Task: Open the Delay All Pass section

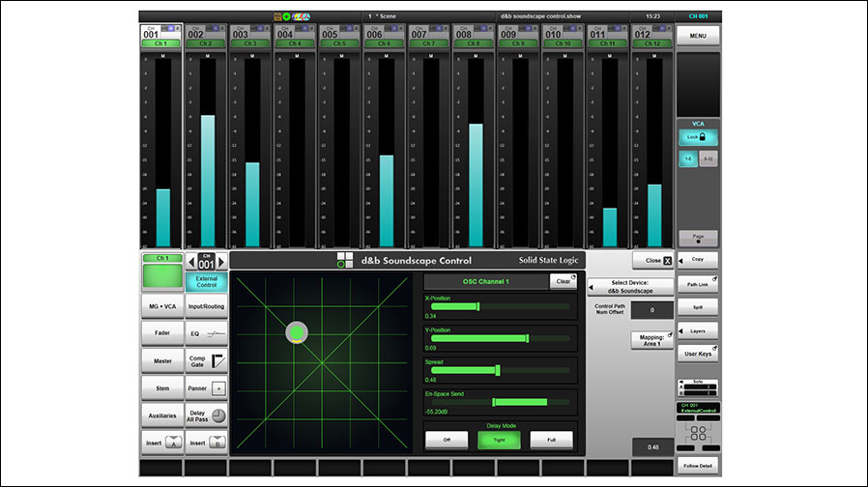Action: tap(207, 415)
